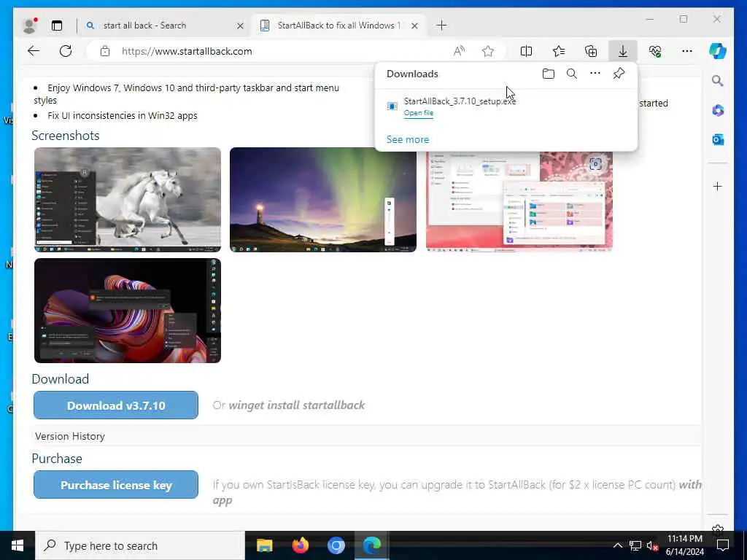Close the StartAllBack tab
The height and width of the screenshot is (560, 747).
[x=415, y=26]
